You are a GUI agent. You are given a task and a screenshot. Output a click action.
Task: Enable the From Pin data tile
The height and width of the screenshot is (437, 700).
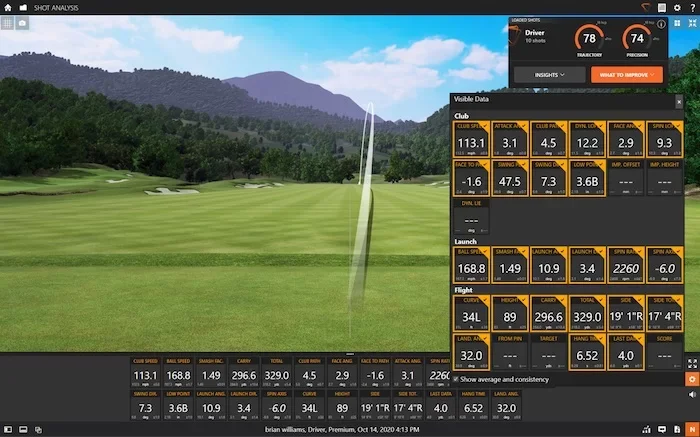(x=510, y=352)
